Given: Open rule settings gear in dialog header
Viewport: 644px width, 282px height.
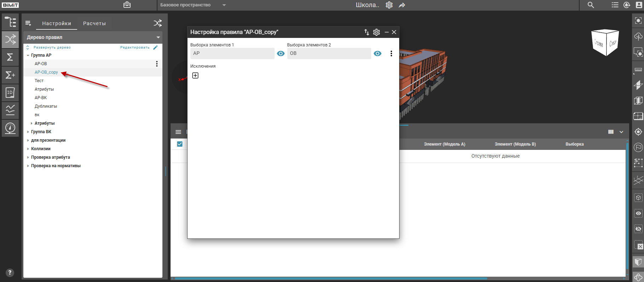Looking at the screenshot, I should click(376, 32).
